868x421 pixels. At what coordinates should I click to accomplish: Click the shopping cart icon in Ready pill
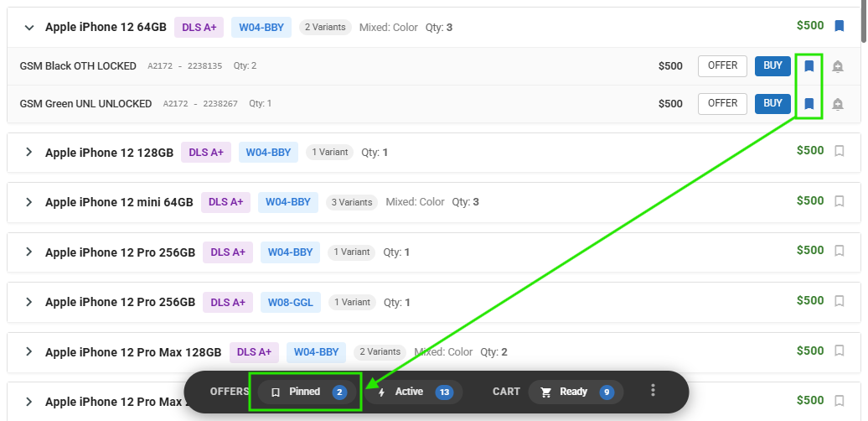coord(545,392)
